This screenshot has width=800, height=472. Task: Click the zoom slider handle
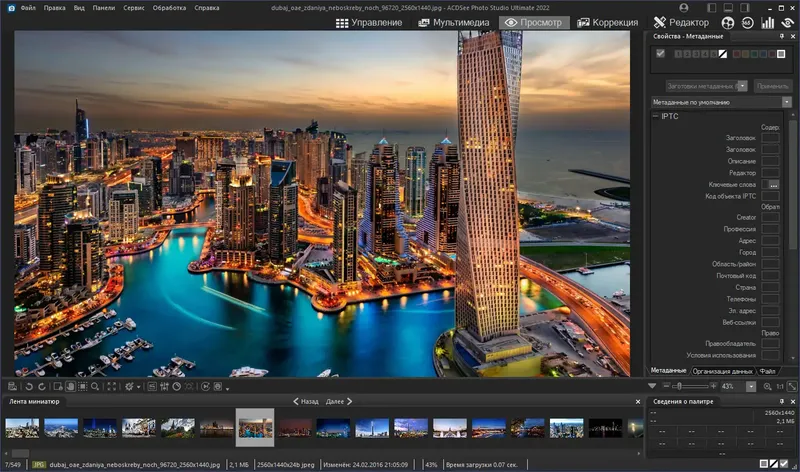pos(679,386)
